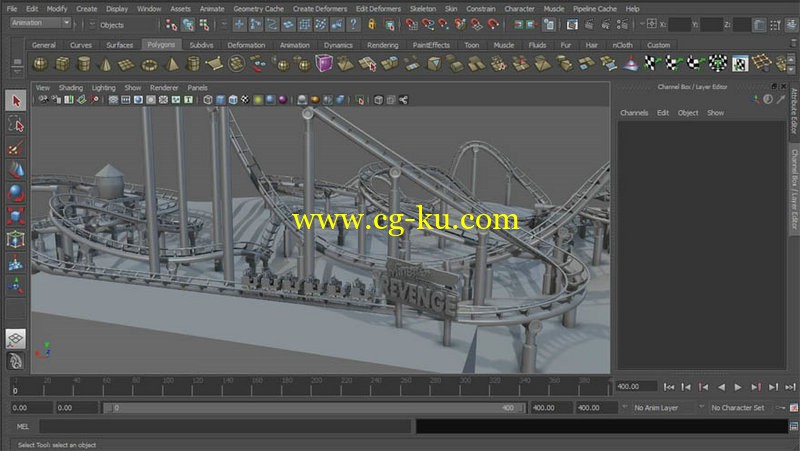Viewport: 800px width, 451px height.
Task: Open the viewport Shading menu
Action: coord(70,88)
